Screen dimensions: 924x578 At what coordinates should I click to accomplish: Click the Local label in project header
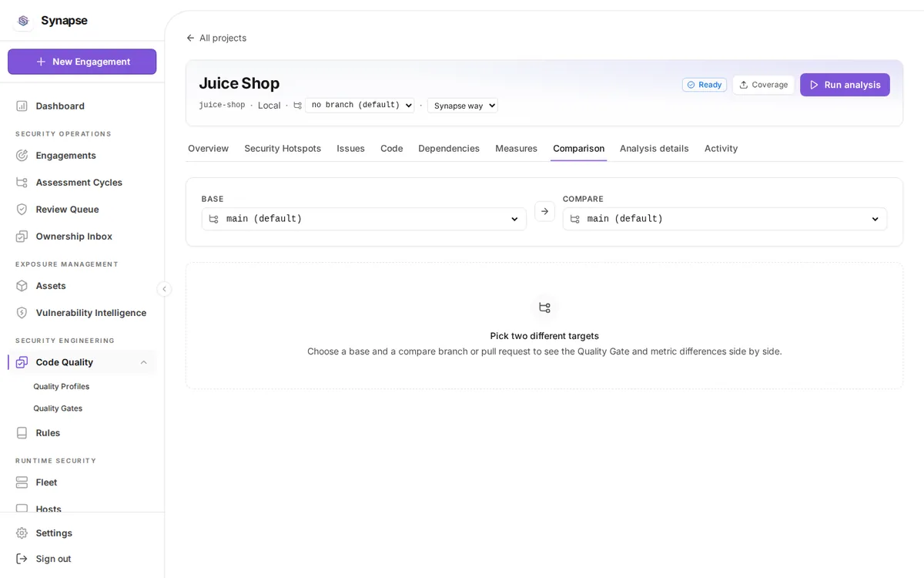coord(269,106)
